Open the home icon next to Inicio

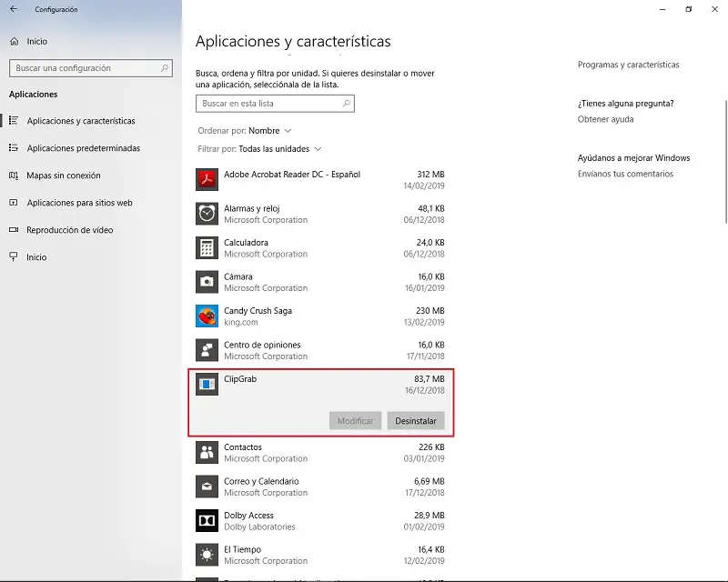click(15, 41)
